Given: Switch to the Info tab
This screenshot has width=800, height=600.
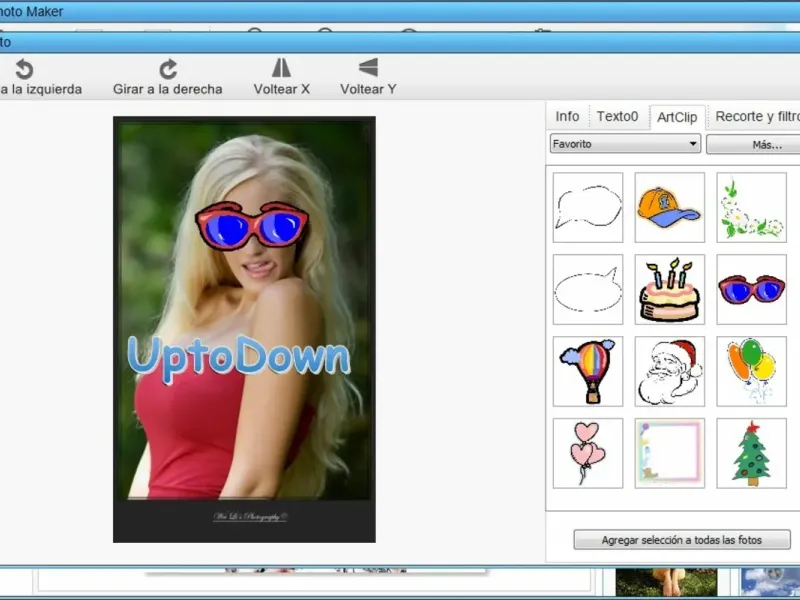Looking at the screenshot, I should 567,116.
